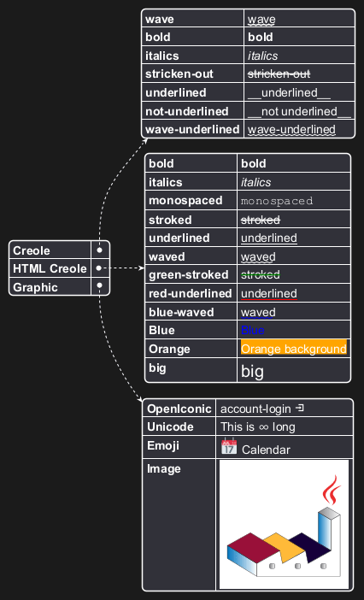
Task: Select the Creole row label
Action: [32, 250]
